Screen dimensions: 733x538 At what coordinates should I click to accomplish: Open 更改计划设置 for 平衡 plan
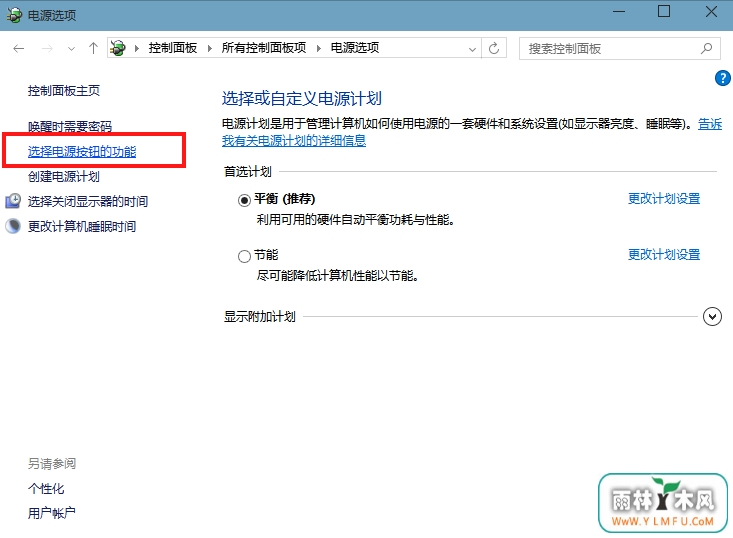point(664,199)
